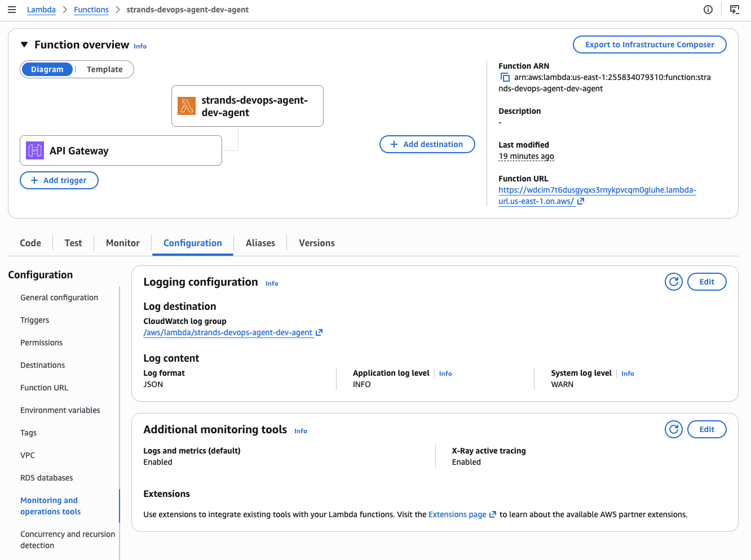Click the info circle icon in header

click(x=708, y=10)
